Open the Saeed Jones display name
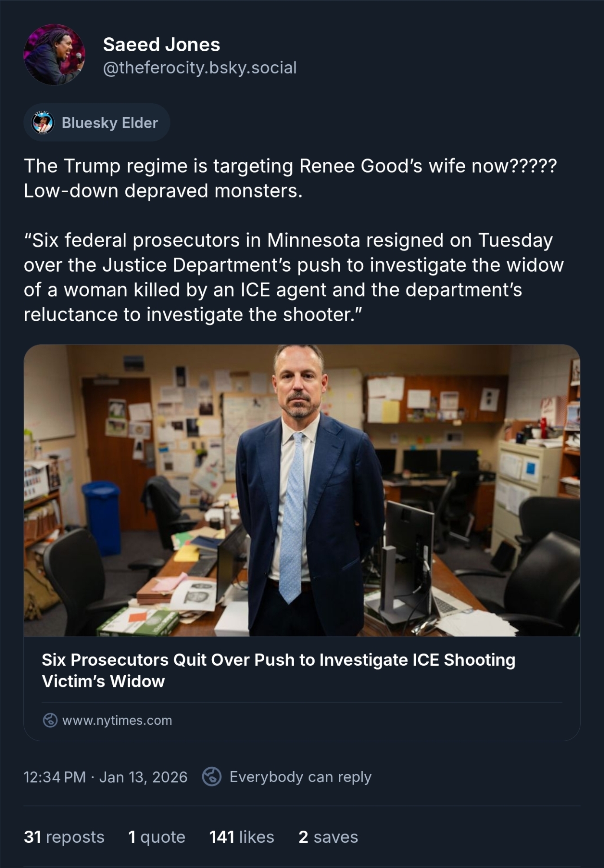This screenshot has height=868, width=604. point(161,44)
